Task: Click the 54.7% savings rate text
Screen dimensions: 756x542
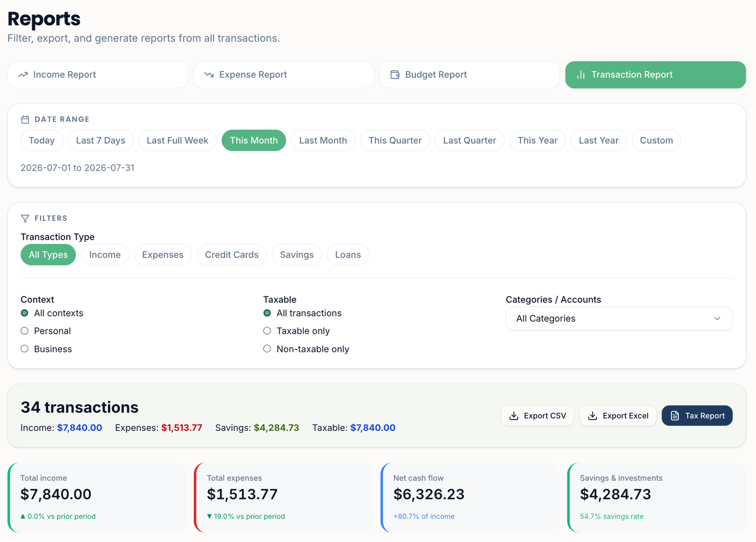Action: pos(612,516)
